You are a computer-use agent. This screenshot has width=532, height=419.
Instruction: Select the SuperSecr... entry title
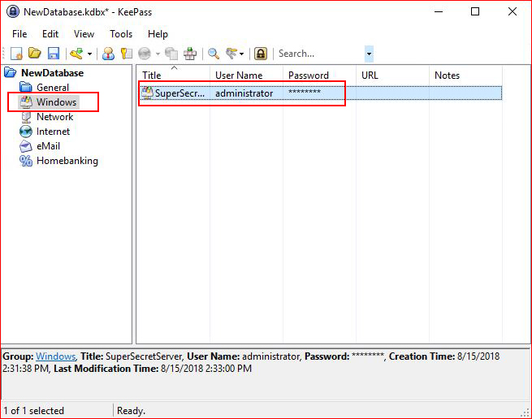tap(179, 93)
